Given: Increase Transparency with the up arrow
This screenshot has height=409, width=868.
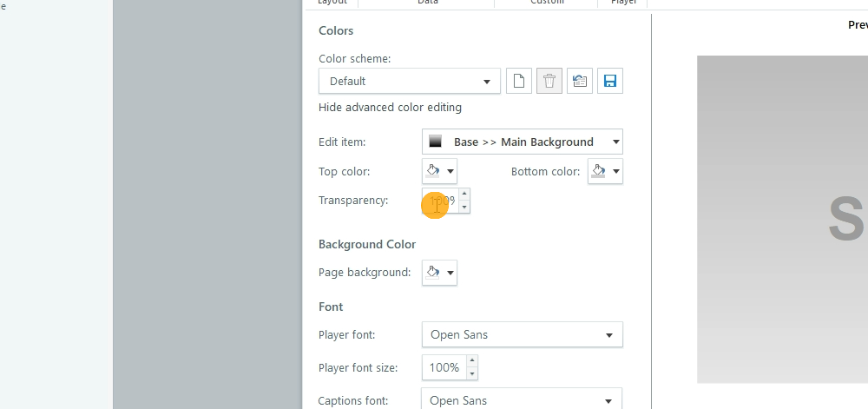Looking at the screenshot, I should pyautogui.click(x=464, y=195).
